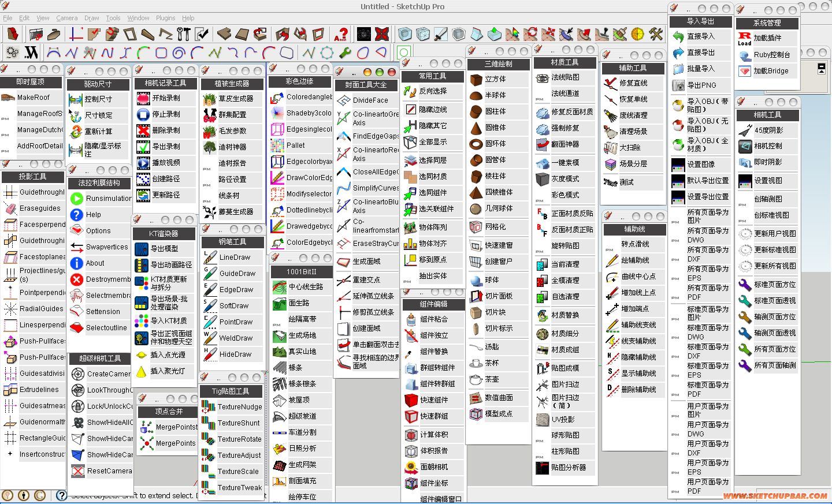Show everything with the 全部显示 icon
Viewport: 832px width, 504px height.
point(410,142)
